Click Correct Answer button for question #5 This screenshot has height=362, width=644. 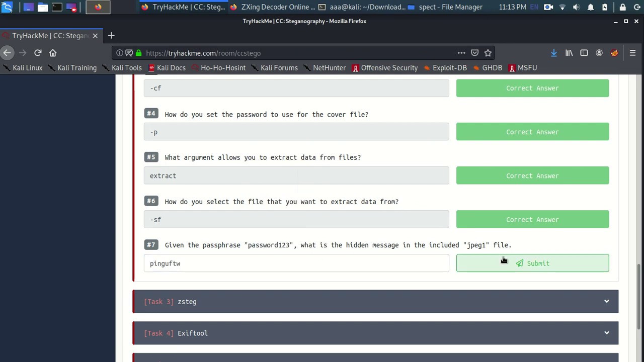click(532, 175)
